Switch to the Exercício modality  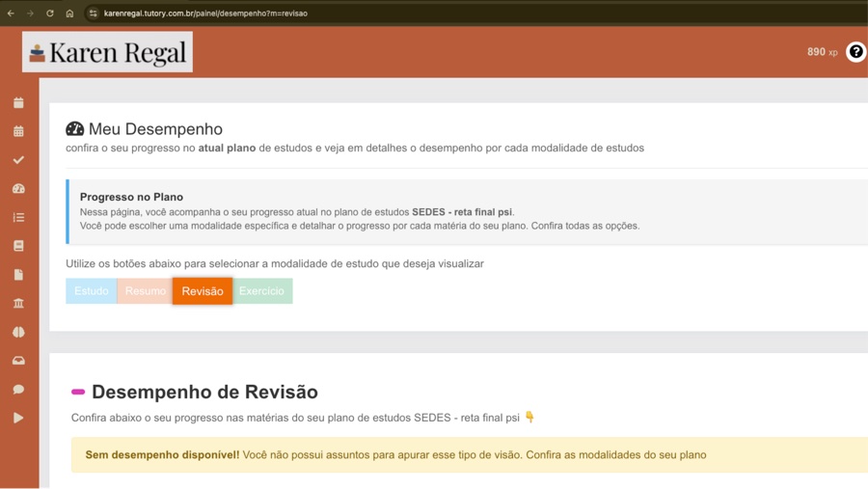pos(261,290)
